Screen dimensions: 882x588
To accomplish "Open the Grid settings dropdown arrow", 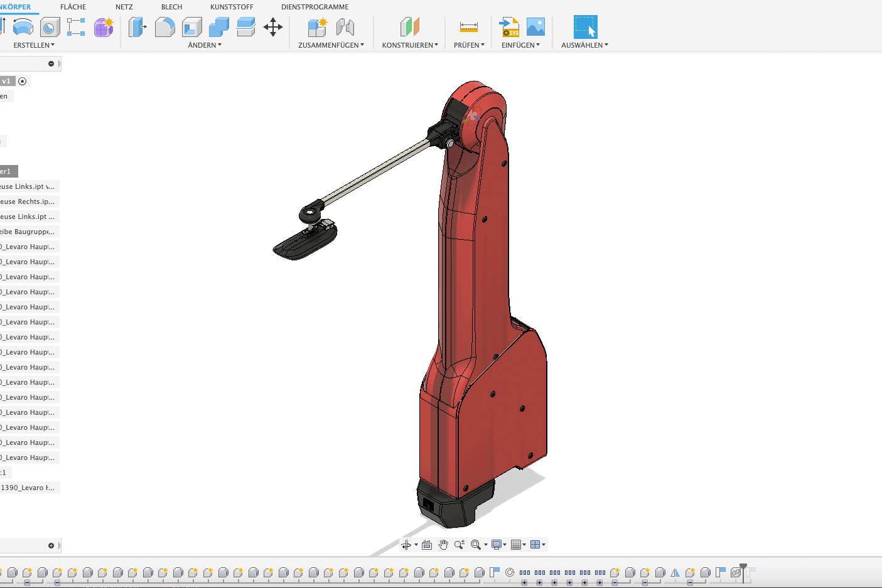I will (524, 545).
